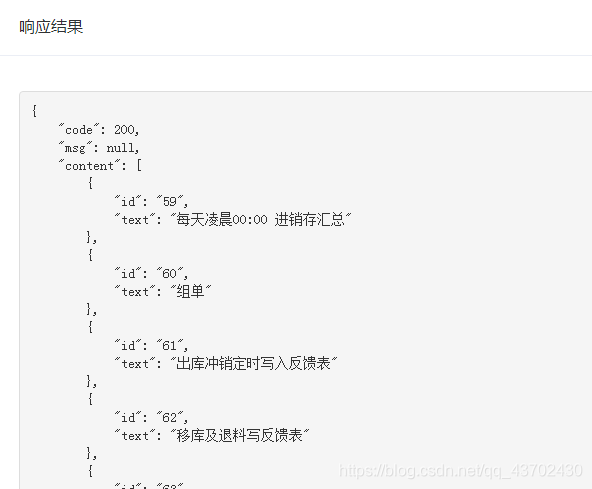Select the line "id": "60"
The height and width of the screenshot is (489, 592).
(151, 273)
